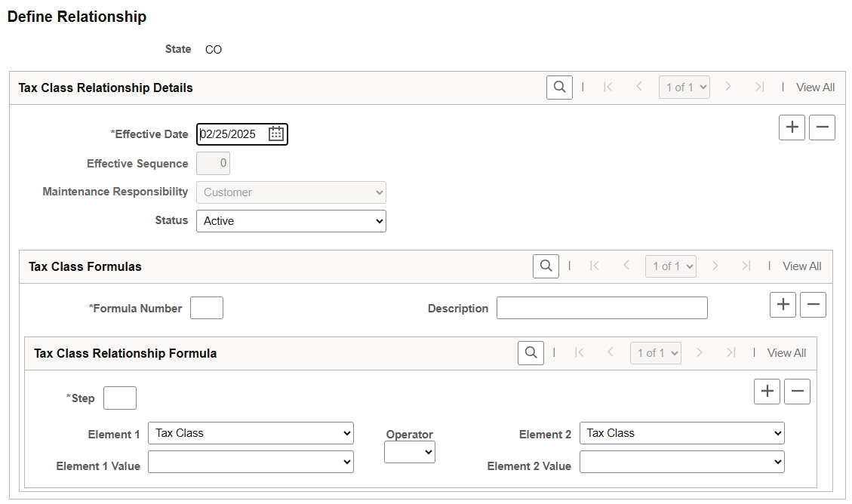The width and height of the screenshot is (852, 504).
Task: Go to last row in Tax Class Relationship Details
Action: 760,87
